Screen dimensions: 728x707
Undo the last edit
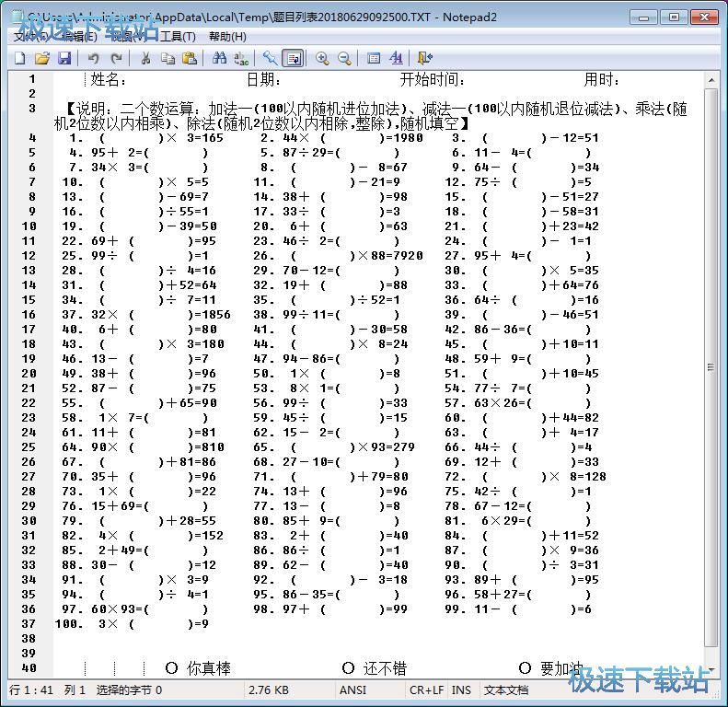(93, 58)
